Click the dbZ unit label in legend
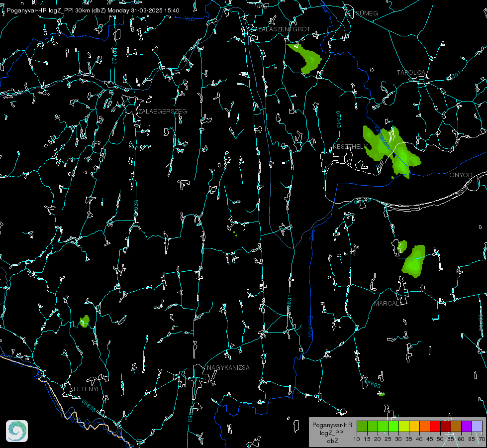487x448 pixels. tap(332, 441)
